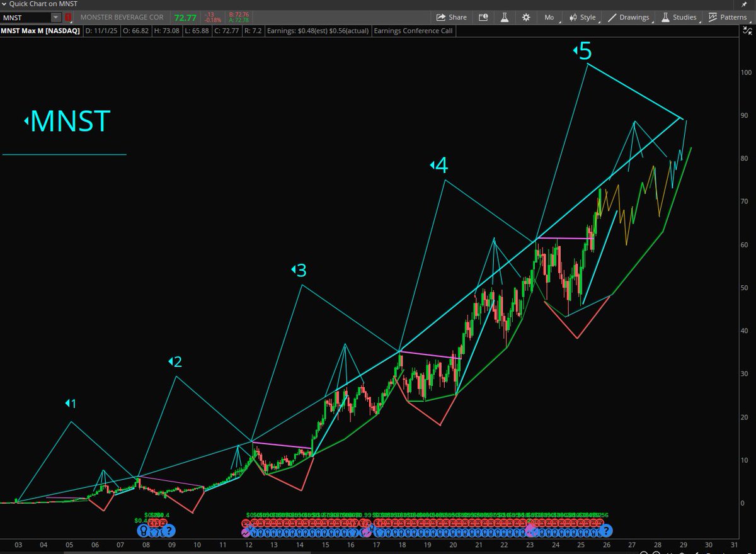756x554 pixels.
Task: Collapse the Quick Chart on MNST header
Action: [4, 4]
